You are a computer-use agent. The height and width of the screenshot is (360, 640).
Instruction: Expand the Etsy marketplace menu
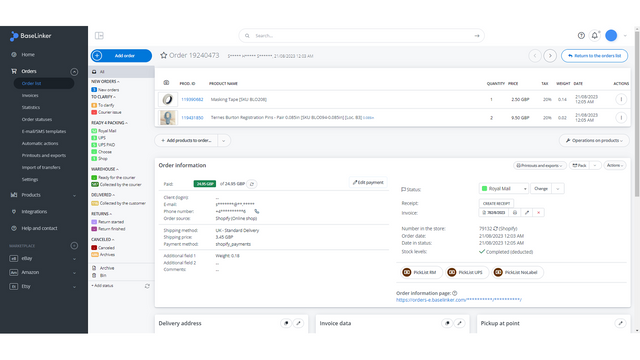tap(74, 287)
